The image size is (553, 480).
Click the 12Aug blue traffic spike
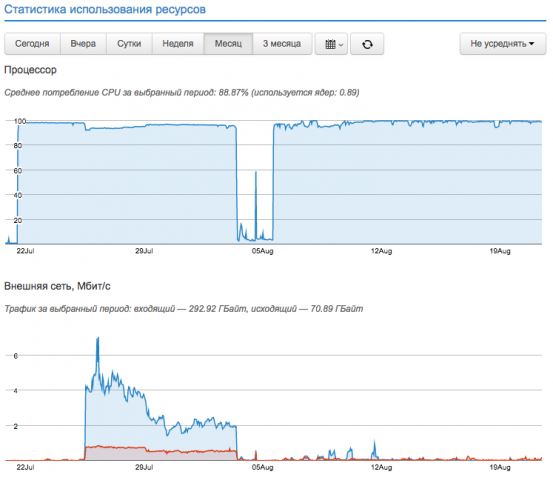pyautogui.click(x=375, y=449)
